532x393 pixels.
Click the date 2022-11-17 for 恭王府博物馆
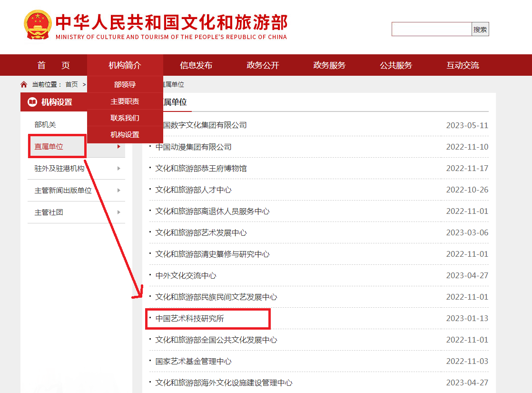tap(467, 168)
